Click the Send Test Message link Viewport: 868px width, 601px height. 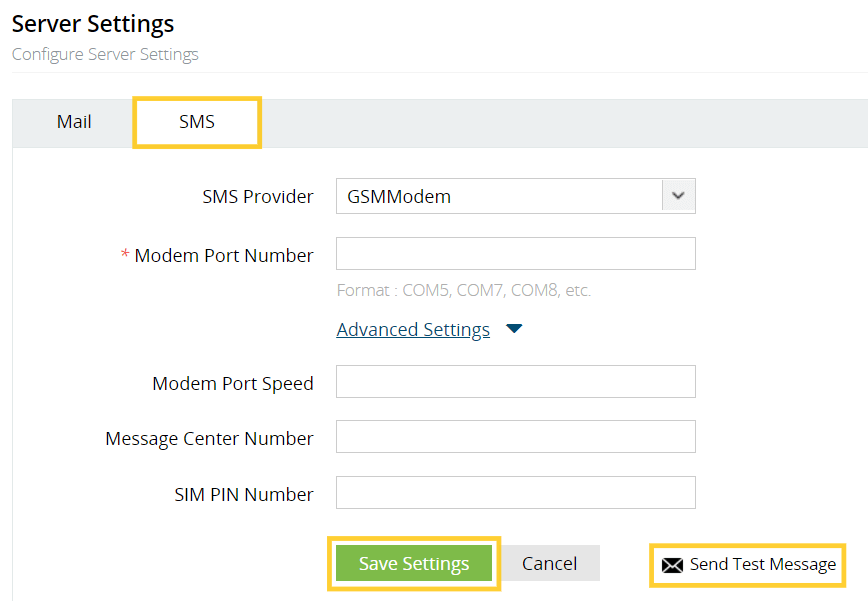(x=762, y=565)
